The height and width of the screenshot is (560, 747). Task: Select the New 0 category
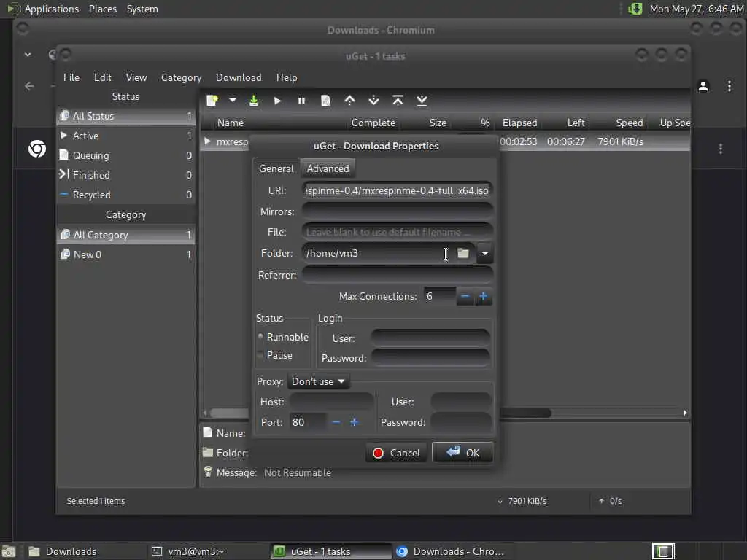(125, 254)
